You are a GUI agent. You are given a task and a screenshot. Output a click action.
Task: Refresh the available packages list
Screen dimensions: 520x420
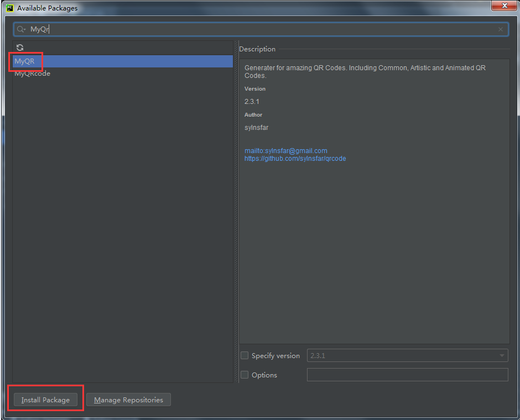click(x=20, y=48)
